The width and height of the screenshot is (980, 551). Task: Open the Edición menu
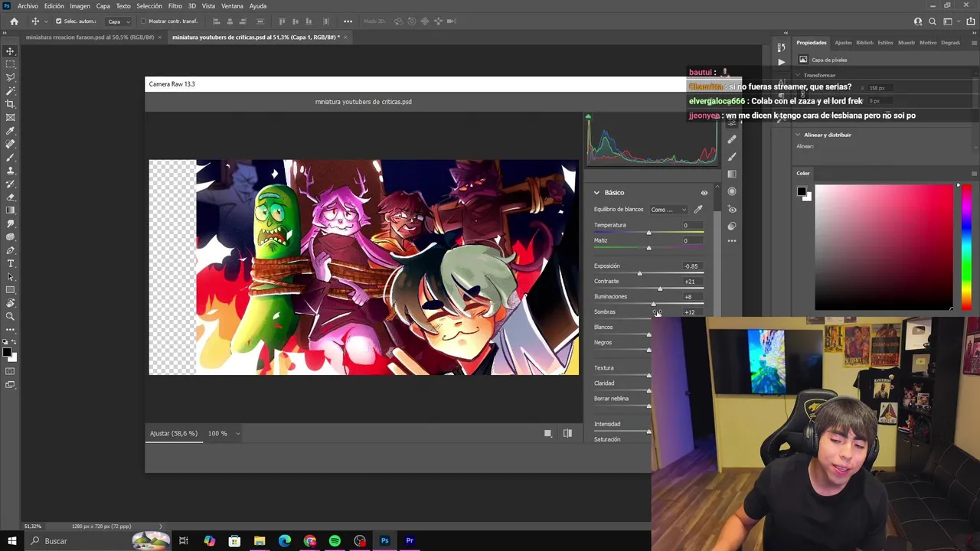tap(54, 6)
